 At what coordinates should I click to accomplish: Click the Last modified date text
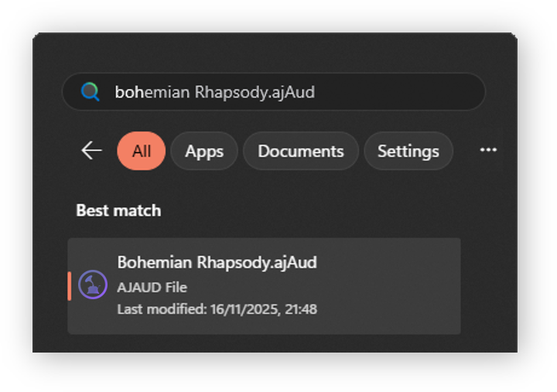(217, 309)
